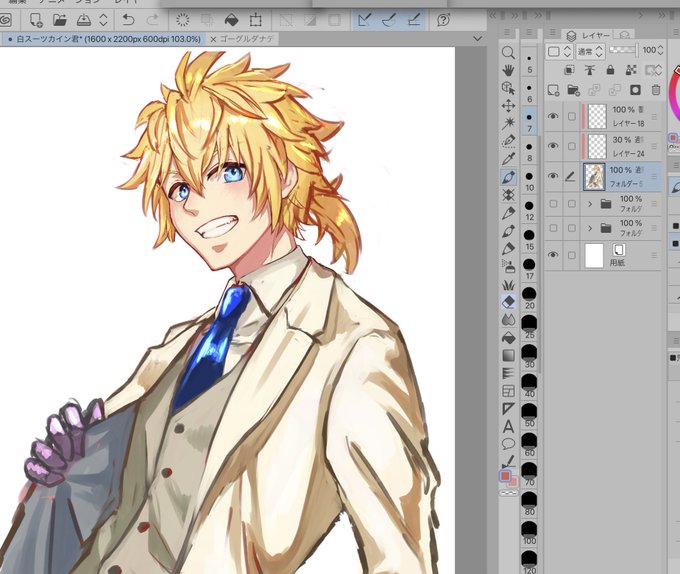
Task: Check the box beside レイヤー18
Action: [572, 116]
